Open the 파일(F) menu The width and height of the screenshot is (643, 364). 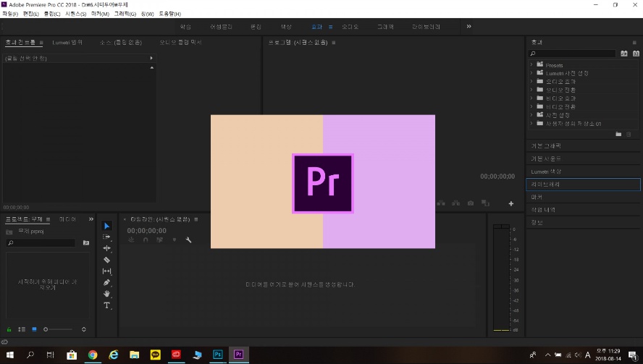pyautogui.click(x=10, y=14)
